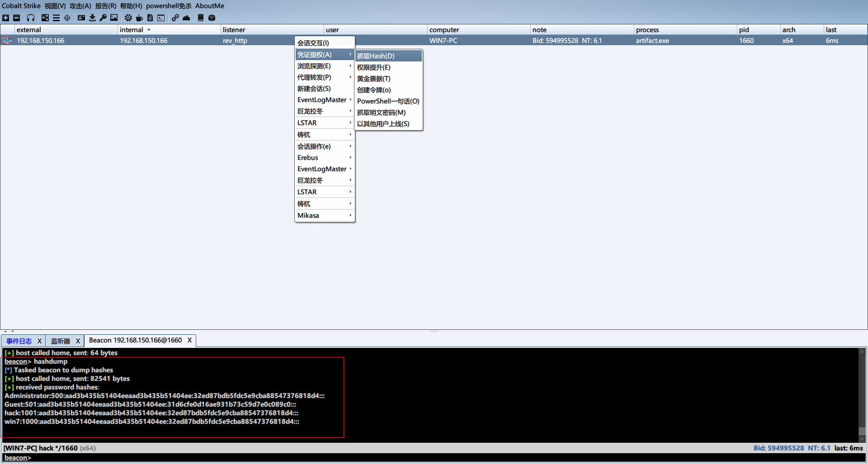The image size is (868, 464).
Task: Click the beacon session icon in first row
Action: coord(7,41)
